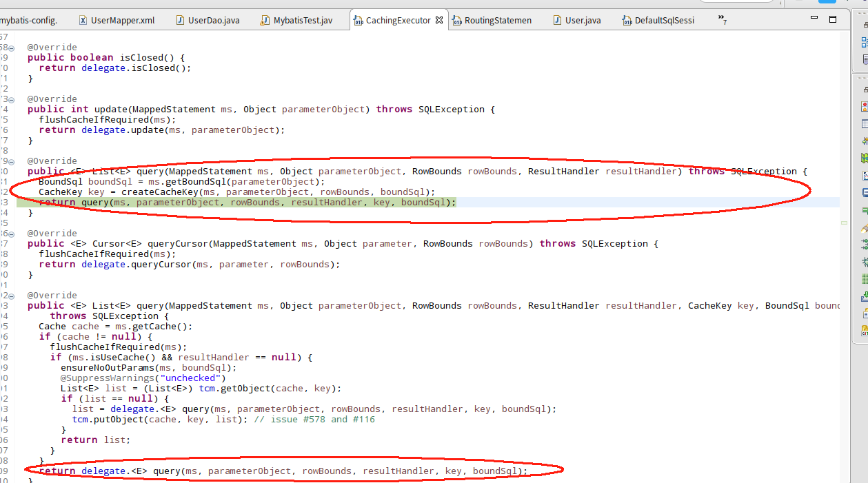Click 'return delegate.queryCursor(ms, parameter, rowBounds);'
Image resolution: width=868 pixels, height=483 pixels.
pos(190,265)
